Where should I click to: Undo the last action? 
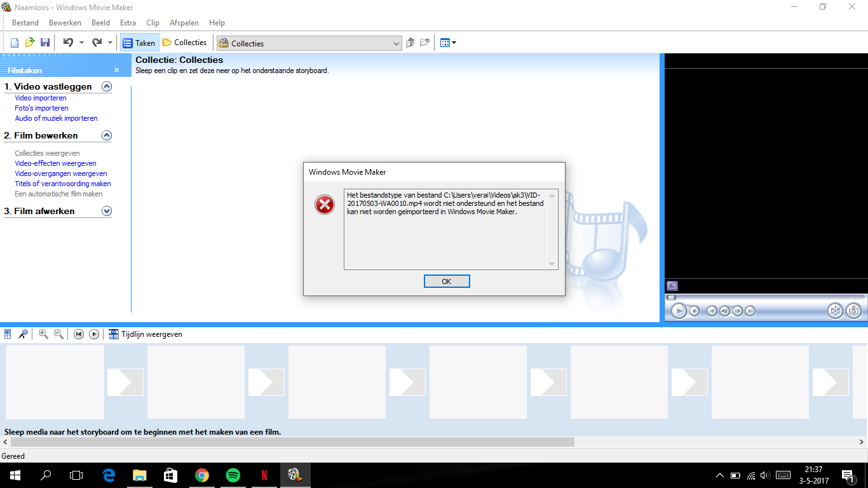[x=68, y=43]
